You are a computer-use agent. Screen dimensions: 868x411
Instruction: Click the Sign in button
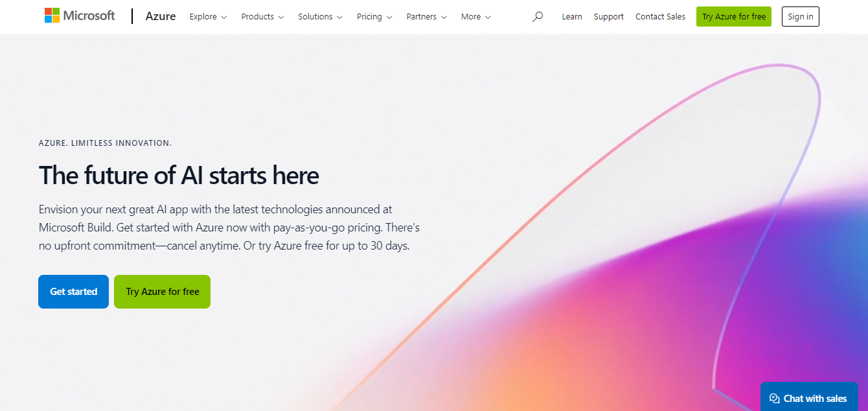tap(801, 17)
